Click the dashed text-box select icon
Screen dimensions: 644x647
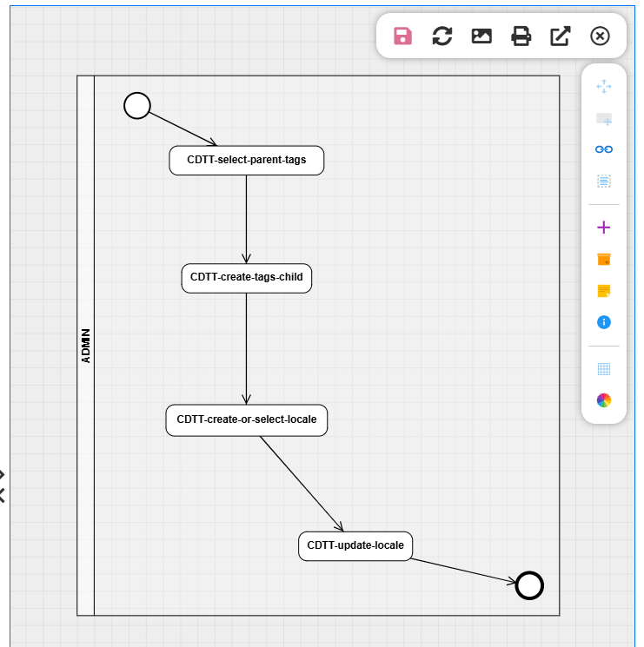tap(604, 181)
